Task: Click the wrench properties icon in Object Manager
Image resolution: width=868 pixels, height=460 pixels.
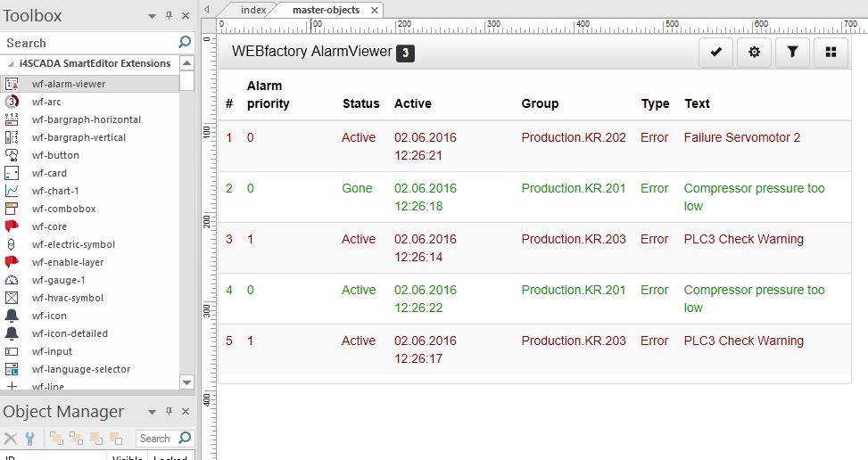Action: (x=29, y=438)
